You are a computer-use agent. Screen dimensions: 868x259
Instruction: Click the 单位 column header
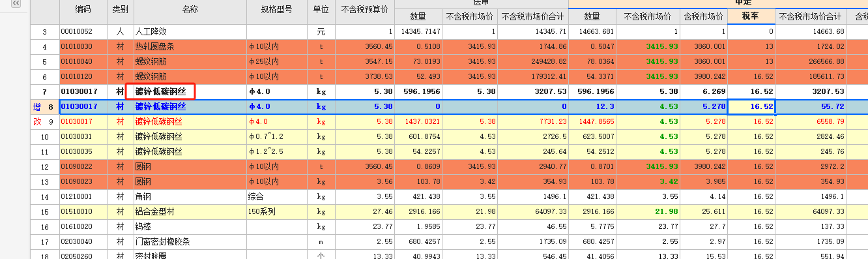[321, 10]
